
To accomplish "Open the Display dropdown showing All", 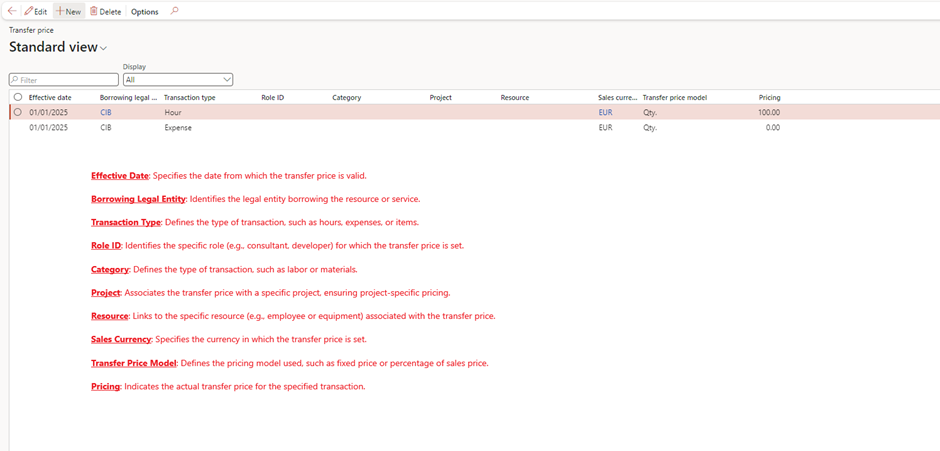I will tap(177, 79).
